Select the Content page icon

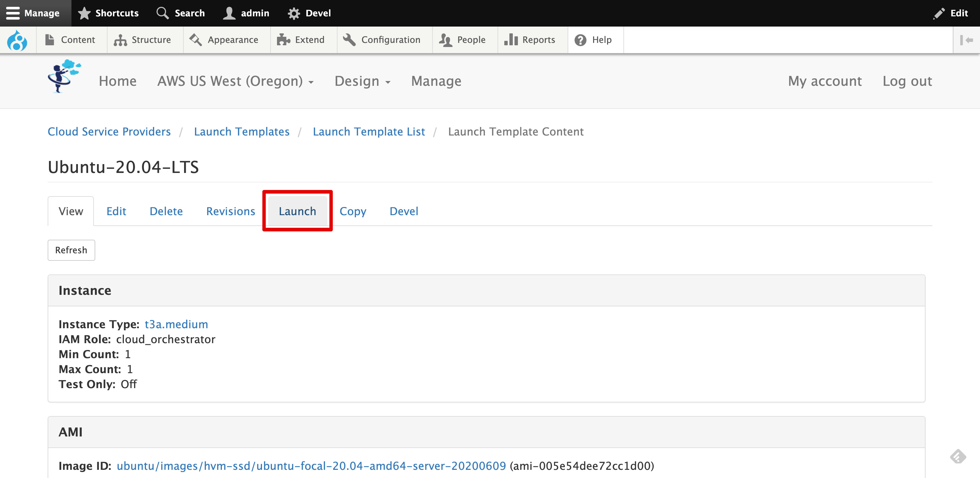click(x=50, y=39)
